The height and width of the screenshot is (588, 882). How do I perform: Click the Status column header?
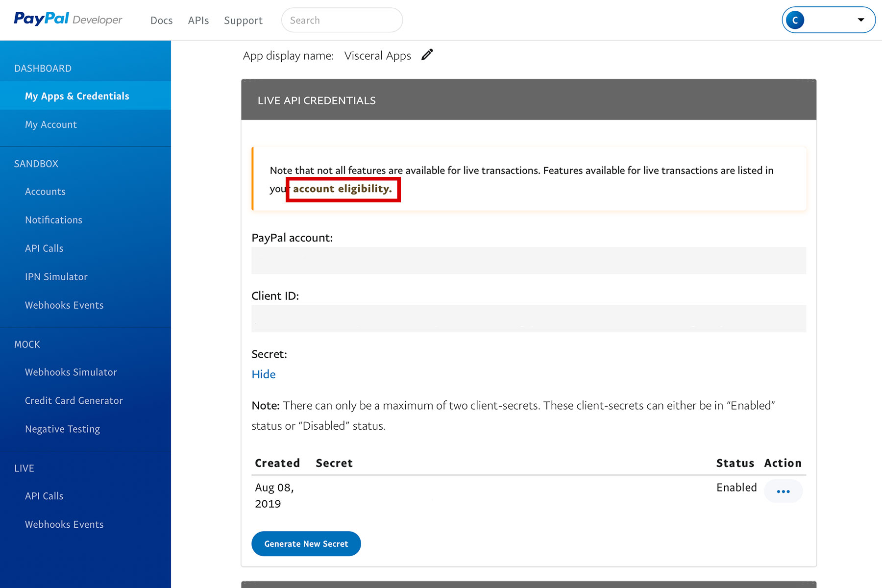[735, 463]
